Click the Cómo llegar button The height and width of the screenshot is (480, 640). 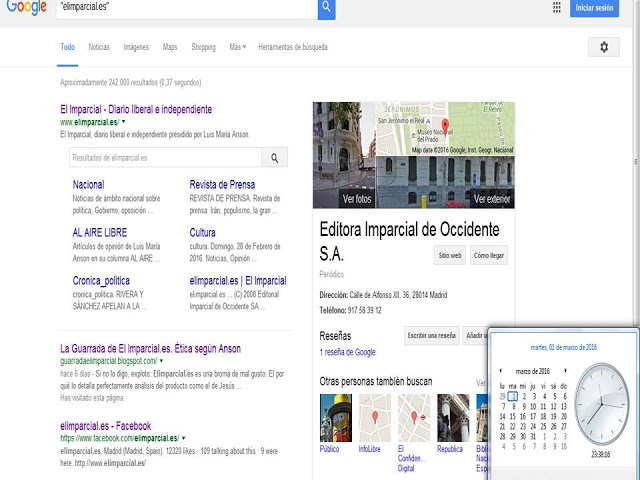coord(489,256)
